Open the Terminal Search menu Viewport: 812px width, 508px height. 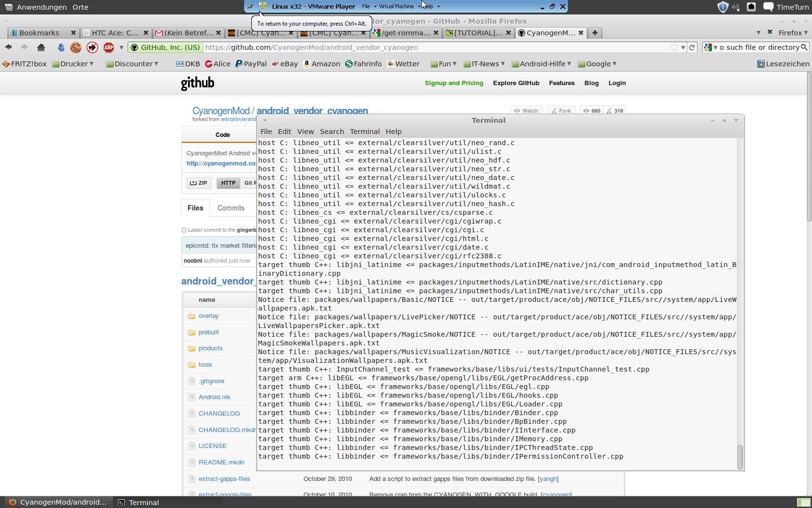click(332, 132)
